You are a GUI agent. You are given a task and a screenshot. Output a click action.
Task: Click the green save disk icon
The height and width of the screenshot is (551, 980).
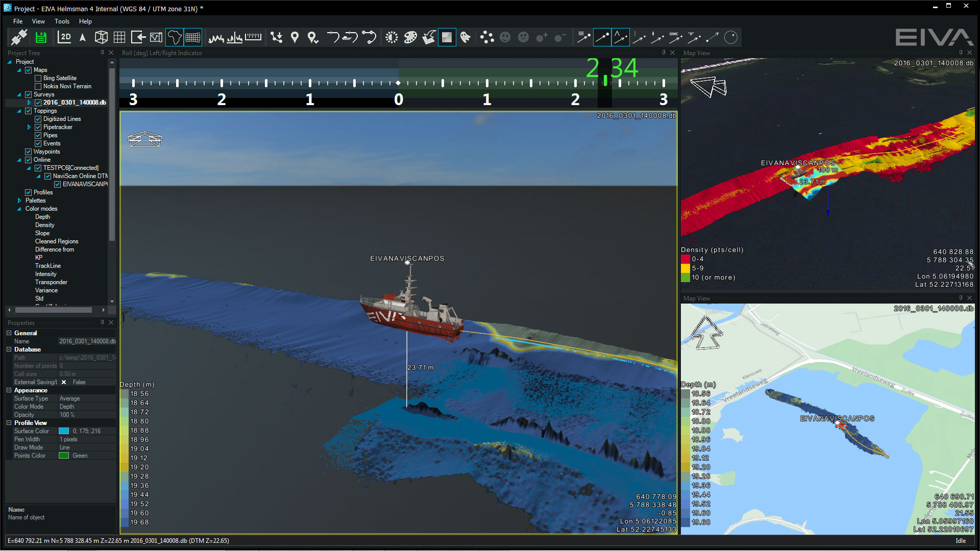(x=41, y=37)
